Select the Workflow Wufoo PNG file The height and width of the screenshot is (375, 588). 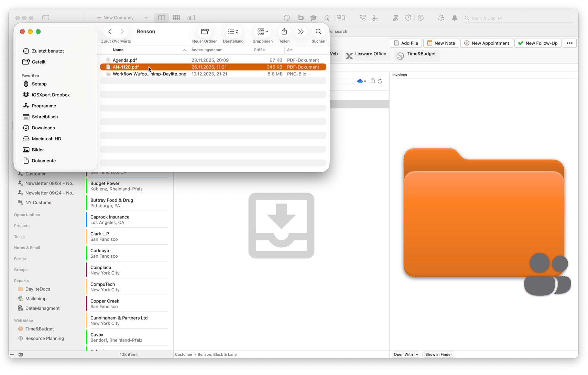tap(213, 74)
